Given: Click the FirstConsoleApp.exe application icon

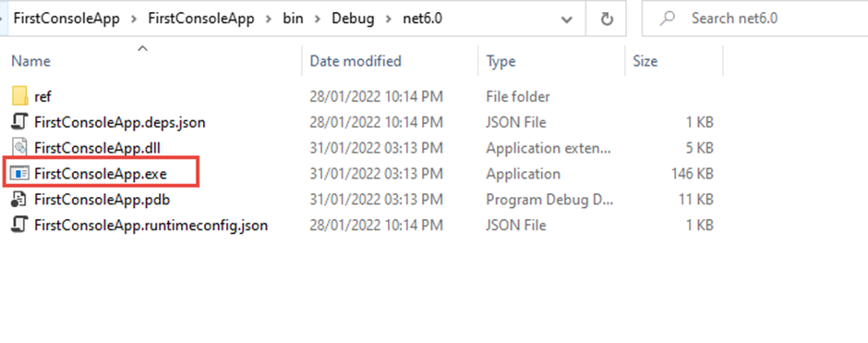Looking at the screenshot, I should pos(19,174).
